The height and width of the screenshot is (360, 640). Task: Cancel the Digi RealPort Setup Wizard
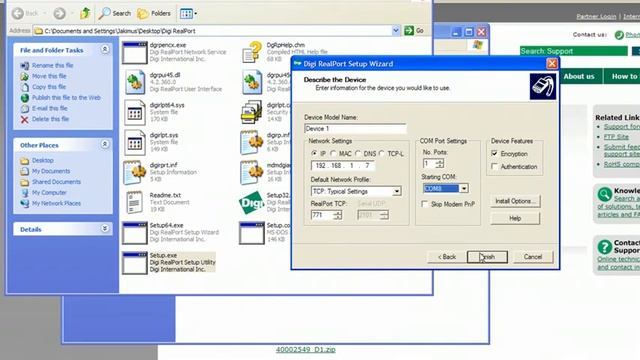pos(533,257)
